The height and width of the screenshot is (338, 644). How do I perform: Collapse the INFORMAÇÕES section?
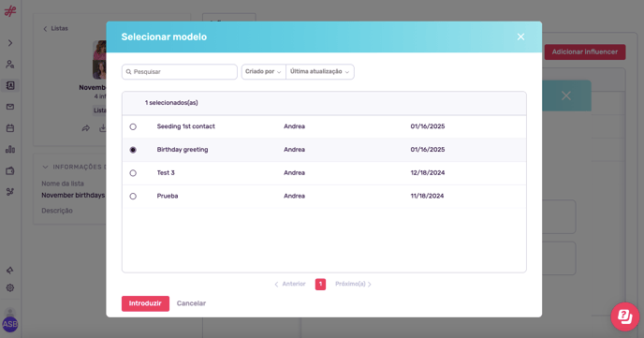click(x=45, y=168)
